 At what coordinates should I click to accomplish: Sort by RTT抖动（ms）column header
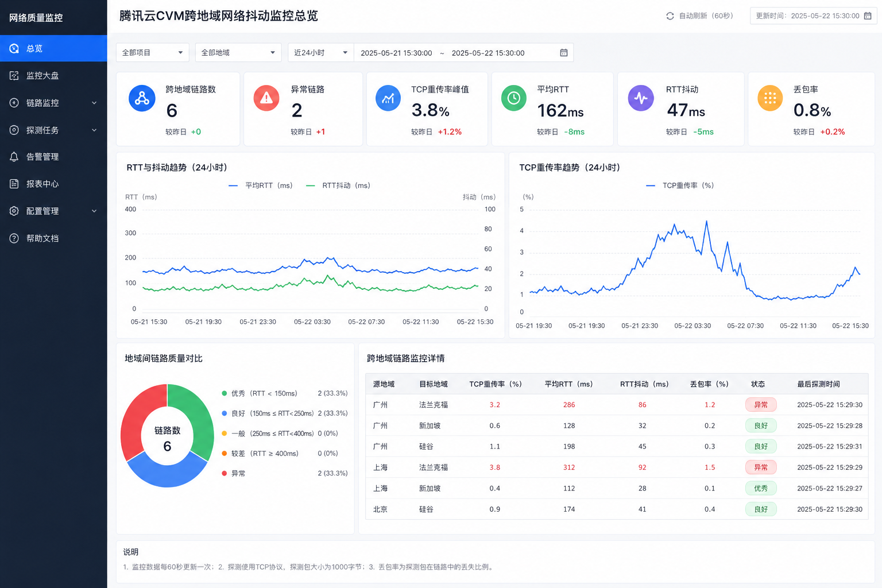pyautogui.click(x=644, y=384)
